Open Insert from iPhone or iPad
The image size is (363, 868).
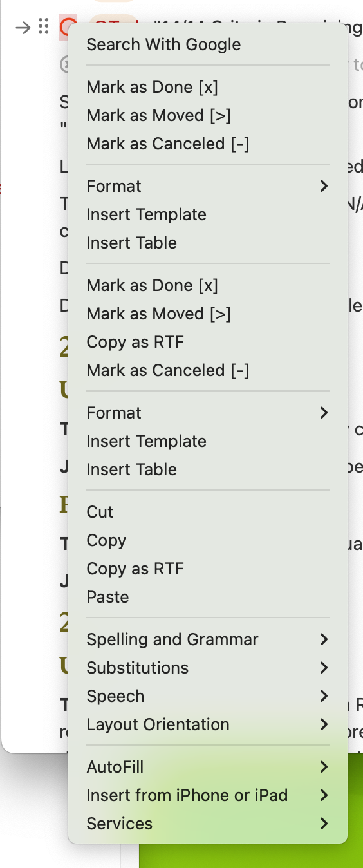(207, 795)
